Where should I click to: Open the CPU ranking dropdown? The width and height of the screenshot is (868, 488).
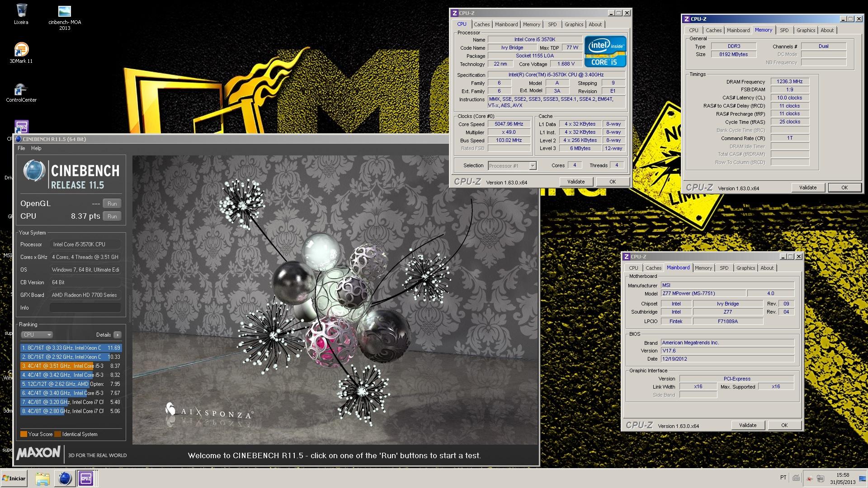pyautogui.click(x=37, y=335)
